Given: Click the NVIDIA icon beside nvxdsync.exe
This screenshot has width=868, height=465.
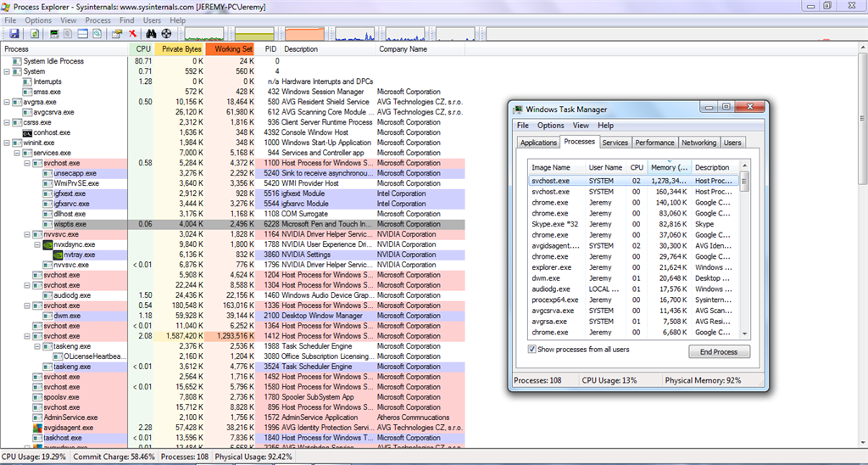Looking at the screenshot, I should pyautogui.click(x=47, y=244).
